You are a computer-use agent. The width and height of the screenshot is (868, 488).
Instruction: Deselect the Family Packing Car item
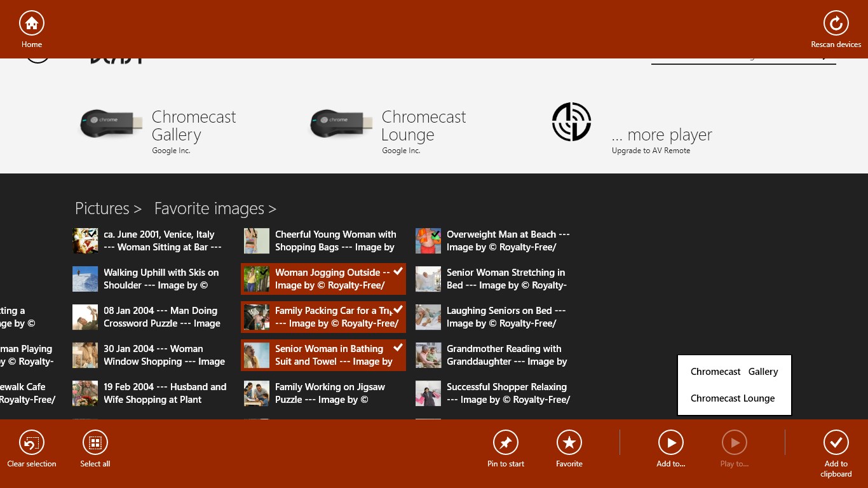click(323, 317)
